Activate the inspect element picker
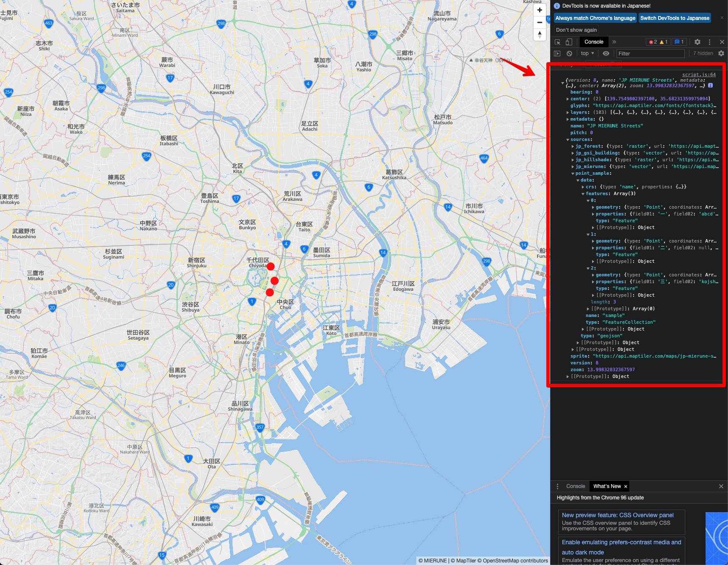Screen dimensions: 728x565 (x=557, y=42)
